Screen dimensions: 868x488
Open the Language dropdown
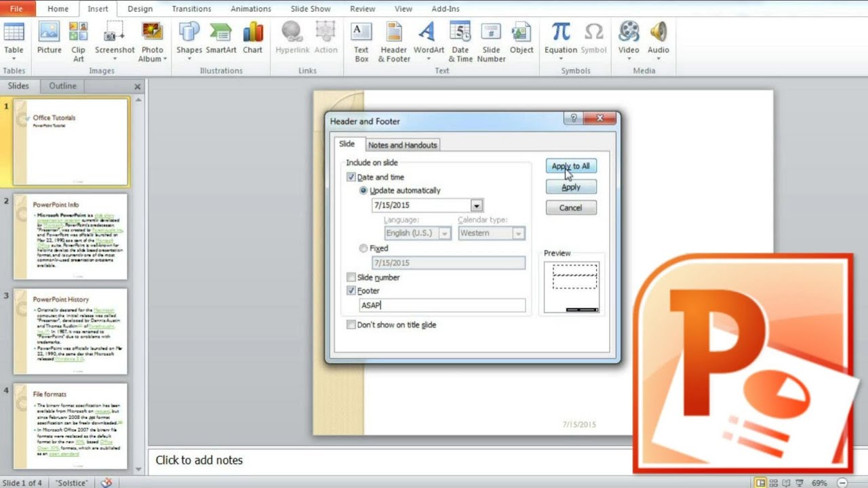pos(445,233)
